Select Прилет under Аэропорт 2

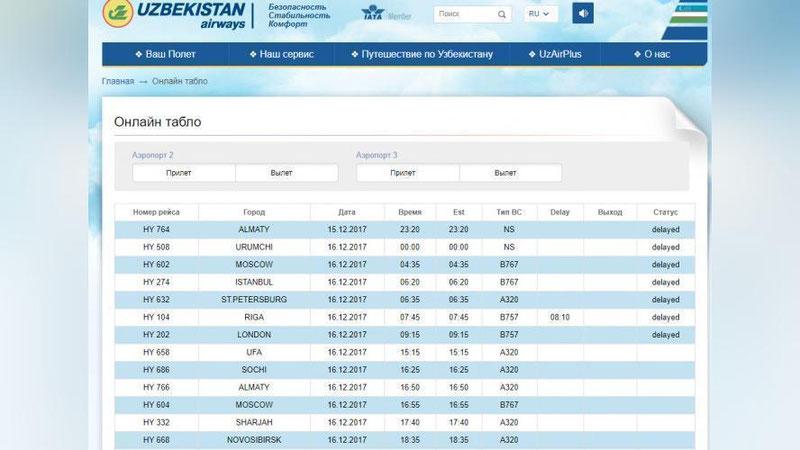[184, 173]
